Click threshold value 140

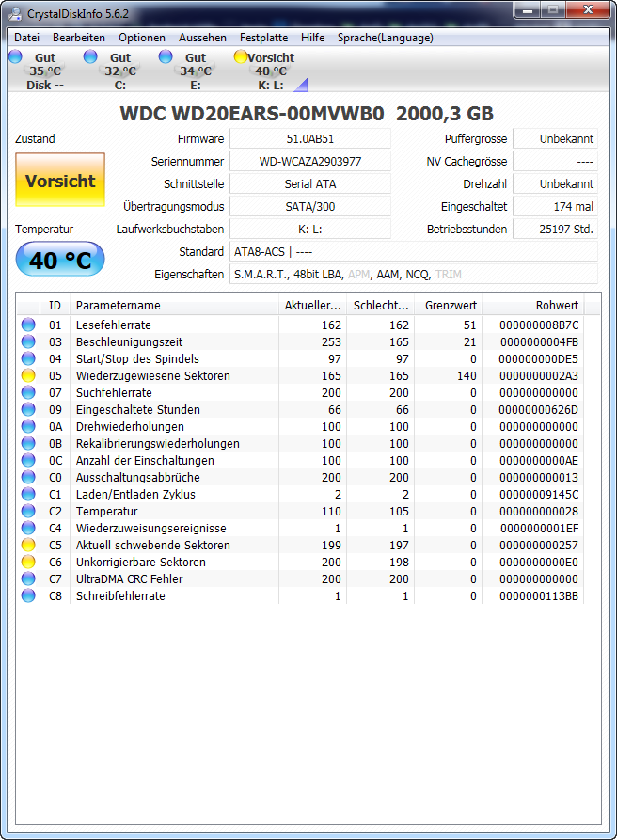[x=467, y=375]
